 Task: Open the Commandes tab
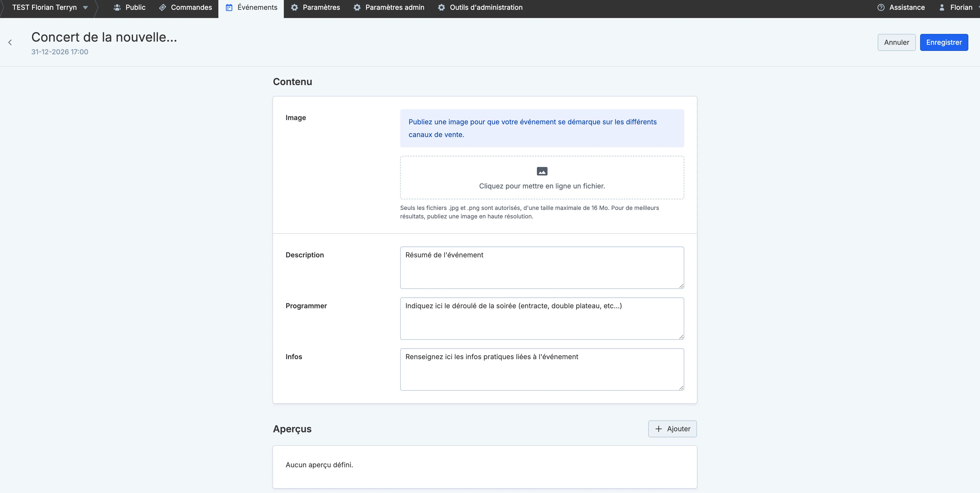[x=185, y=7]
